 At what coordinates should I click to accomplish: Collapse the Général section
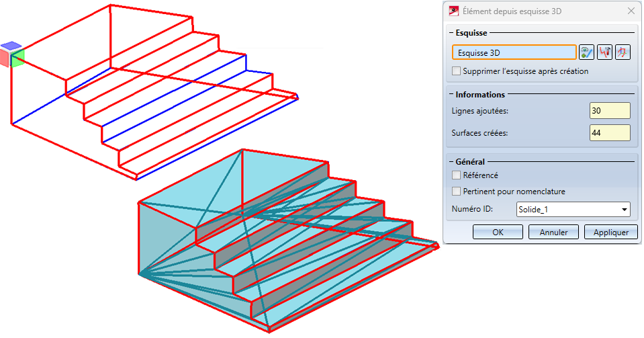click(451, 161)
